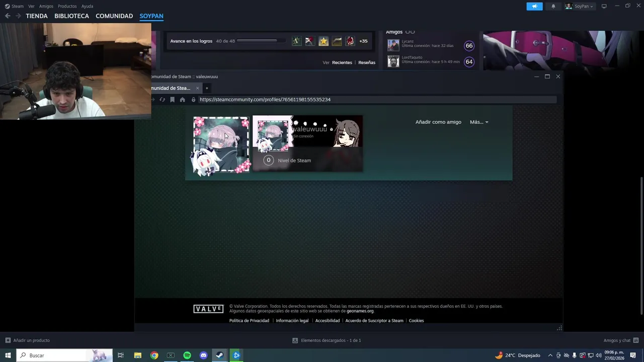Open the Amigos heading link
This screenshot has width=644, height=362.
394,32
